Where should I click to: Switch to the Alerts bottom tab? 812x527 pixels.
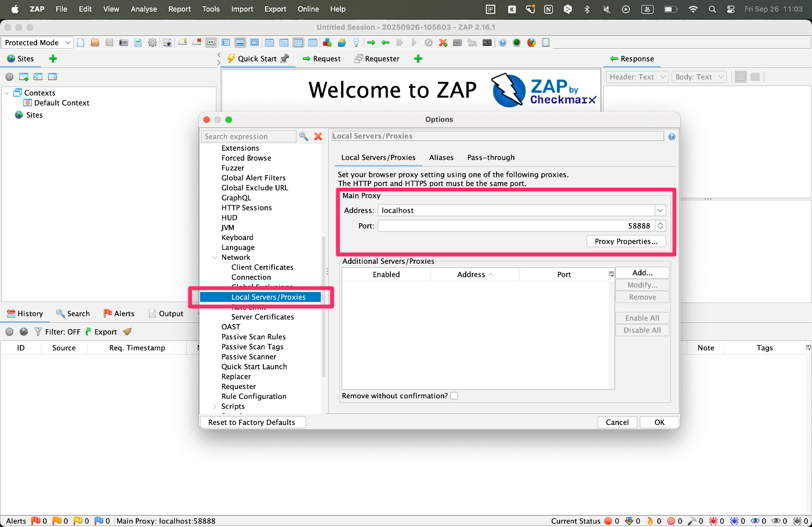pos(119,314)
